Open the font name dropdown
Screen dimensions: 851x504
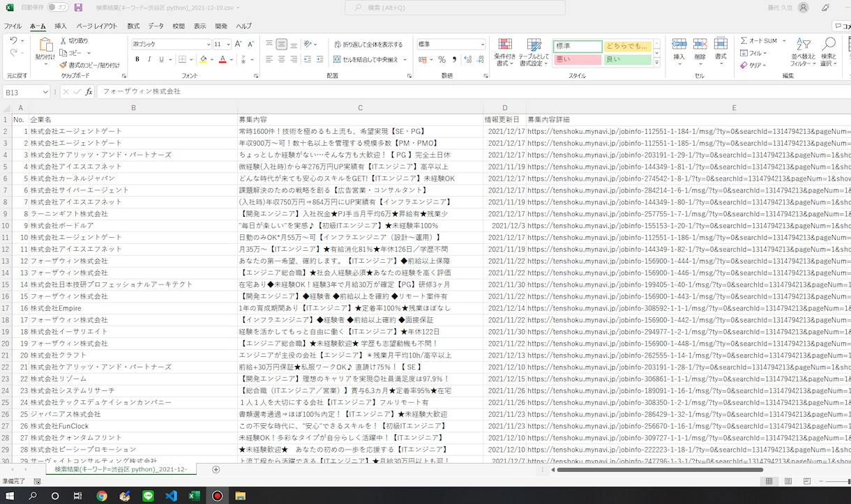(x=207, y=44)
